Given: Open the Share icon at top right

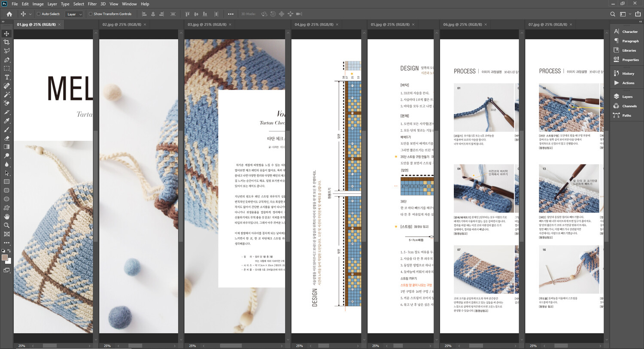Looking at the screenshot, I should (638, 14).
